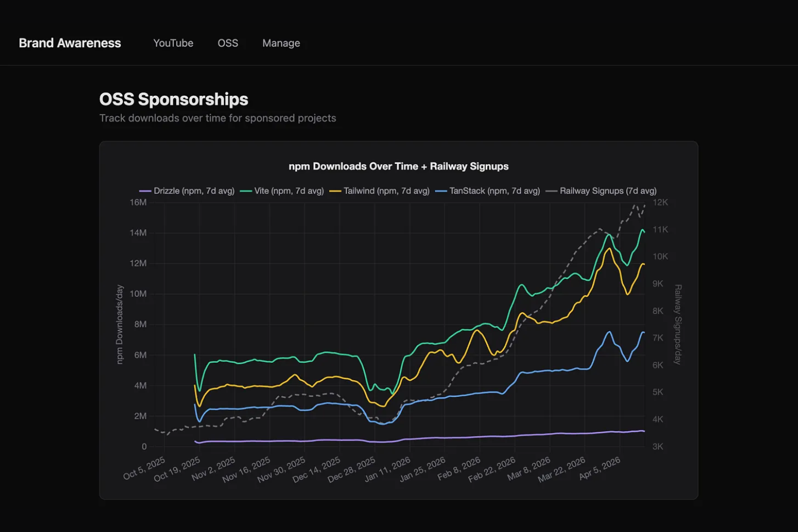This screenshot has height=532, width=798.
Task: Toggle Tailwind series legend entry
Action: tap(386, 191)
